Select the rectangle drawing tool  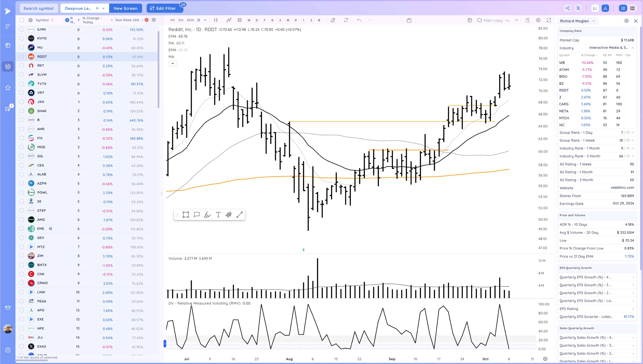click(x=186, y=215)
